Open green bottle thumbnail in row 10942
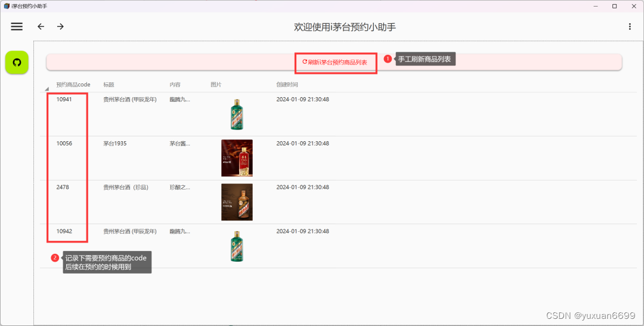This screenshot has width=644, height=326. (237, 246)
